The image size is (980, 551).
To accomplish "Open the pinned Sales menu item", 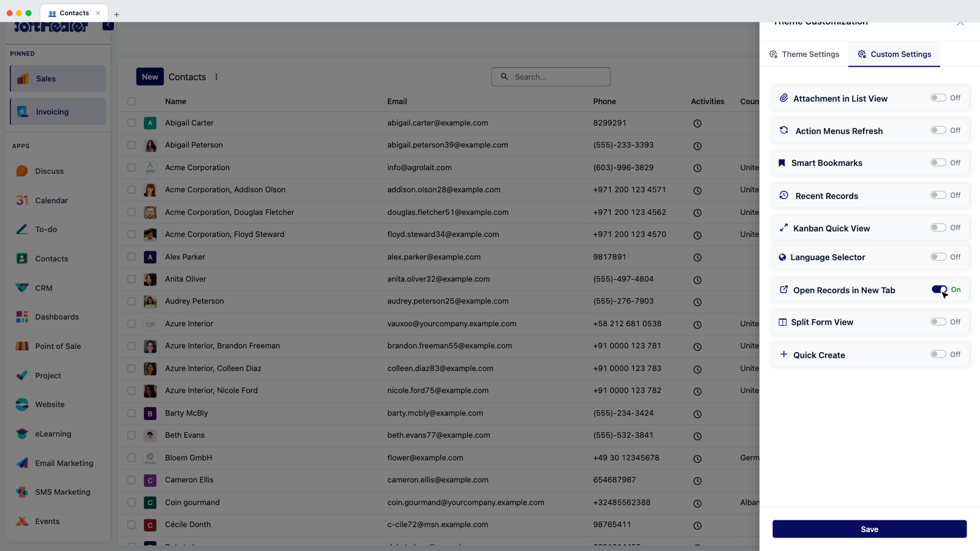I will pos(58,79).
